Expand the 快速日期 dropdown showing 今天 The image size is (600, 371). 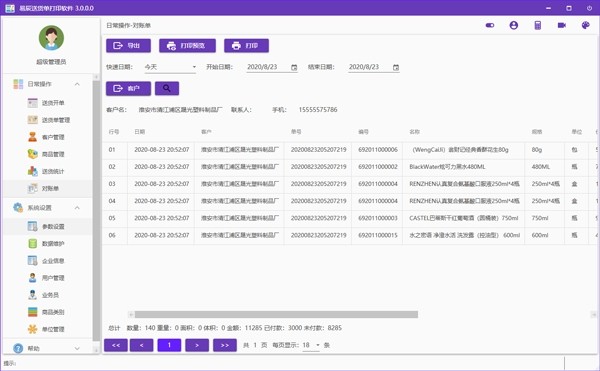170,67
